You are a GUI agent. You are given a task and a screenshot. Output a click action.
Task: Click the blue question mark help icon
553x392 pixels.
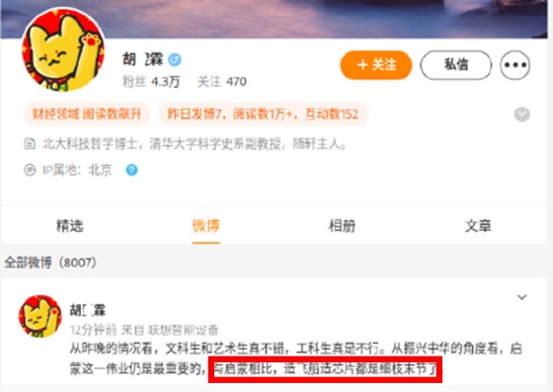pyautogui.click(x=132, y=170)
